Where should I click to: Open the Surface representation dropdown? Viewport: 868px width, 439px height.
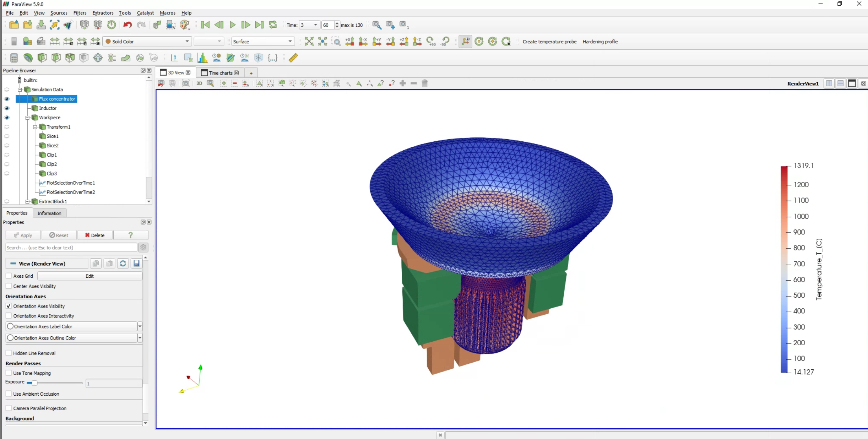click(263, 42)
